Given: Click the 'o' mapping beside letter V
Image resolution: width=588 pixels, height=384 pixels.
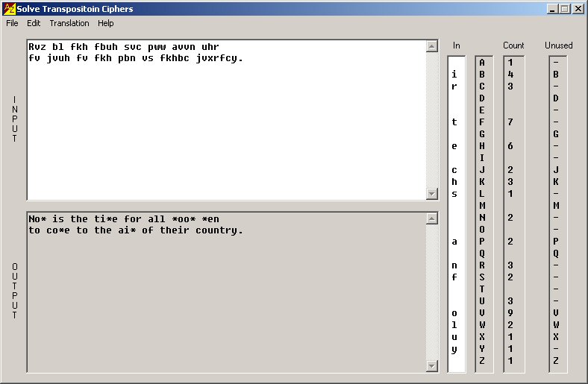Looking at the screenshot, I should 454,313.
